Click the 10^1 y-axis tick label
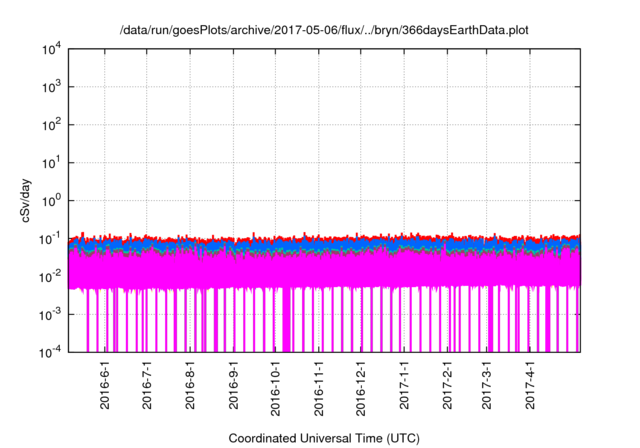This screenshot has width=640, height=448. click(51, 163)
